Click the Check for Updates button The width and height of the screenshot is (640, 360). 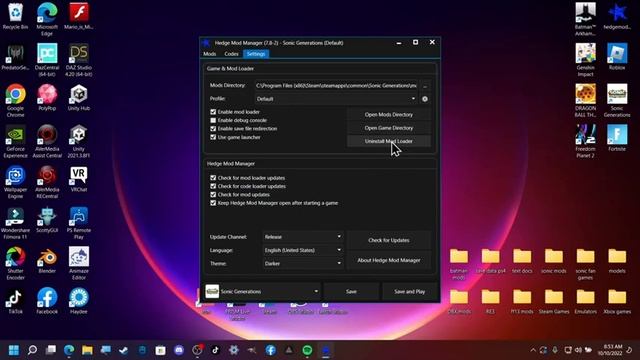click(x=389, y=240)
